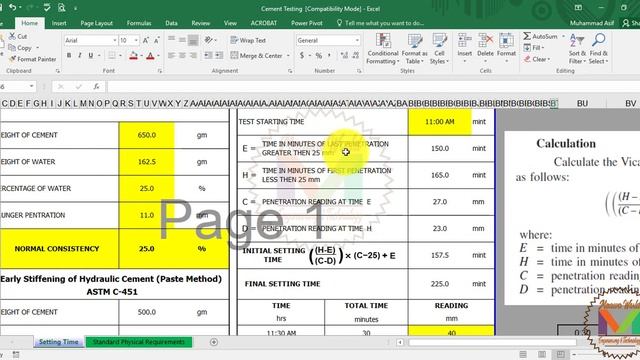Viewport: 640px width, 360px height.
Task: Open the Merge & Center dropdown arrow
Action: pos(288,56)
